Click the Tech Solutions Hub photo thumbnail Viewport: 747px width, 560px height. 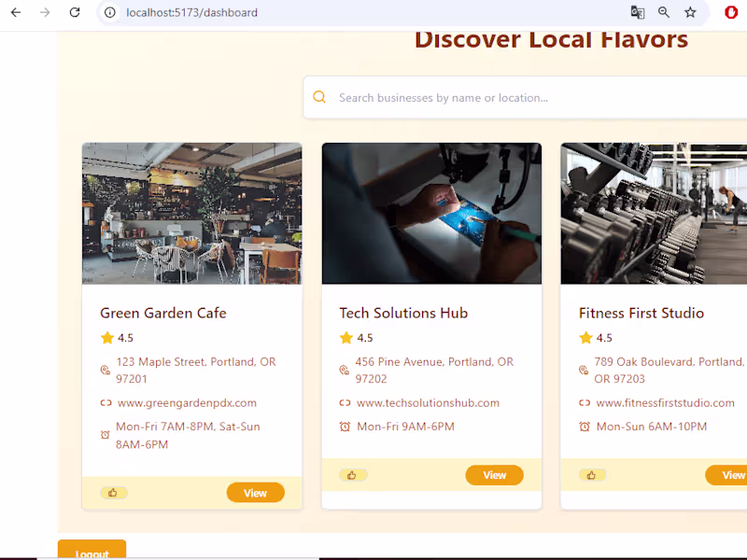(430, 213)
